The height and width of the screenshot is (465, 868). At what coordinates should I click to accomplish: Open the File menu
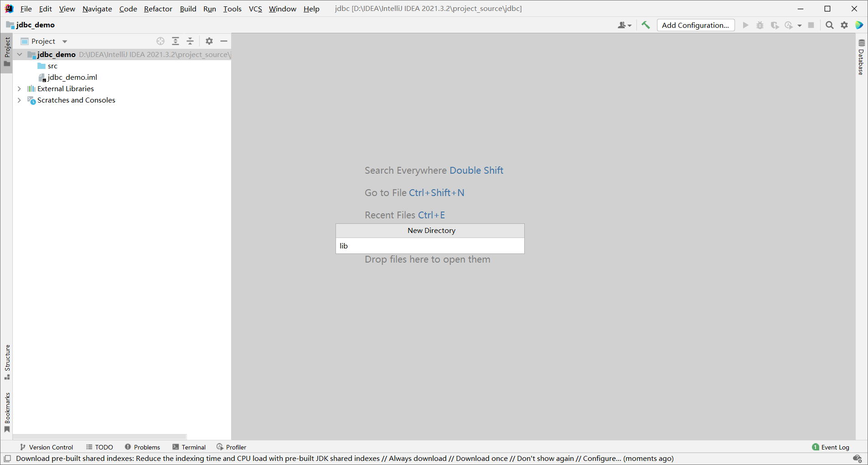click(x=26, y=9)
